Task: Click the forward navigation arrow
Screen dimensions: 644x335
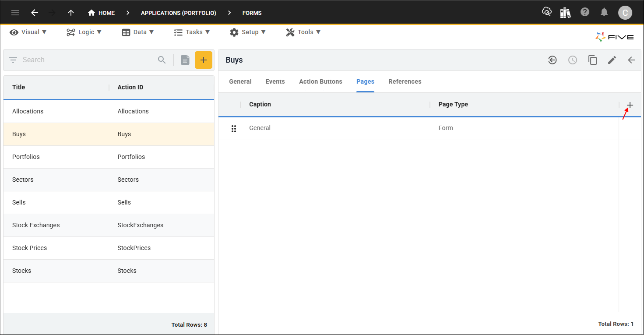Action: [52, 13]
